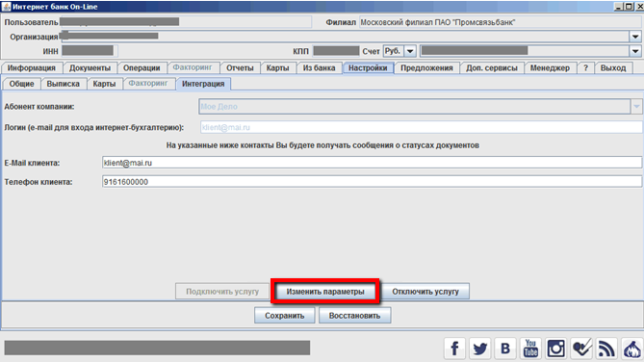Viewport: 644px width, 362px height.
Task: Expand the Организация dropdown arrow
Action: pos(635,37)
